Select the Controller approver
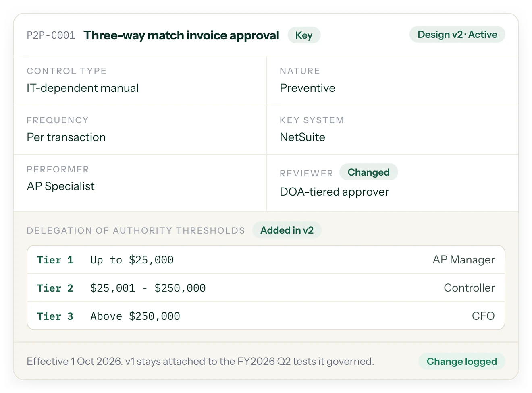 click(469, 288)
